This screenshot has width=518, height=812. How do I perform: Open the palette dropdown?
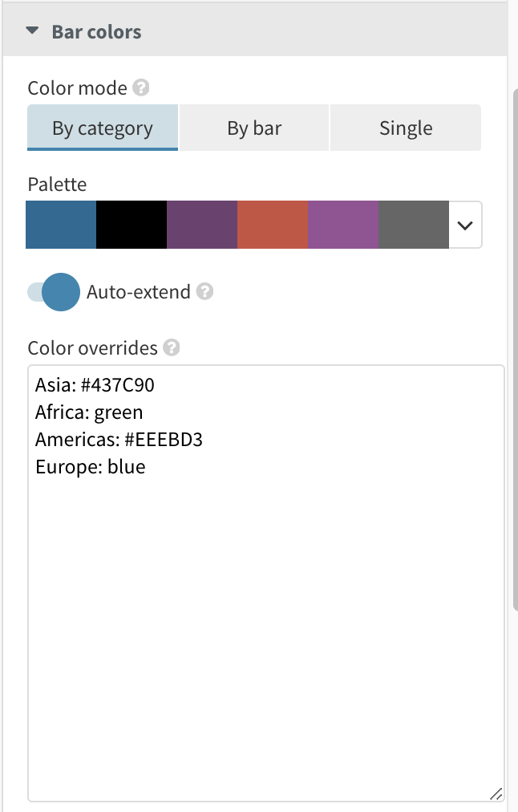(463, 225)
